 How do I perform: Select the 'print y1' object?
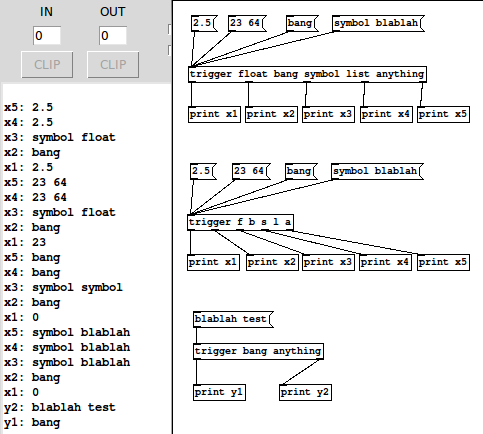coord(219,392)
